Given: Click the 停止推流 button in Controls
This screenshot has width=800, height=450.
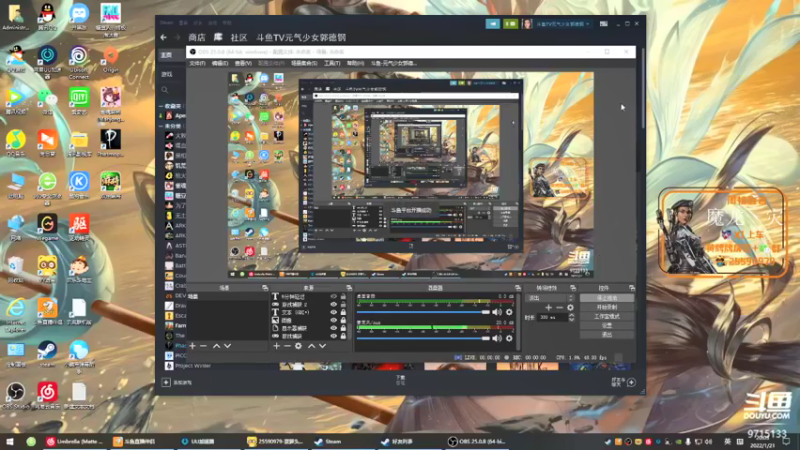Looking at the screenshot, I should 607,298.
